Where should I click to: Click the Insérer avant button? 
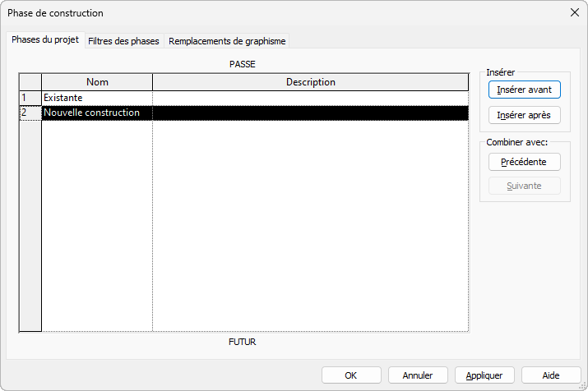(x=524, y=90)
